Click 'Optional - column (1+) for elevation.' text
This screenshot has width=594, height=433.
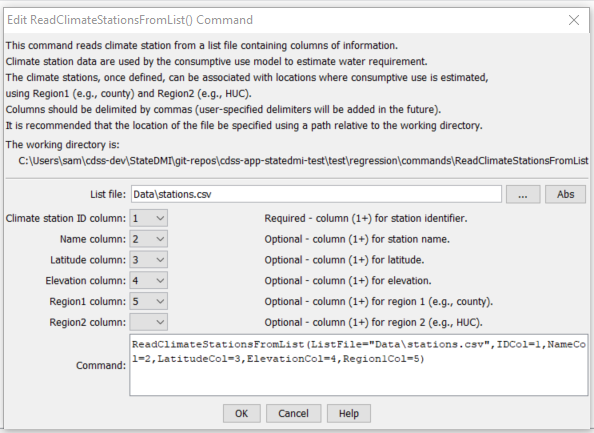pyautogui.click(x=348, y=281)
